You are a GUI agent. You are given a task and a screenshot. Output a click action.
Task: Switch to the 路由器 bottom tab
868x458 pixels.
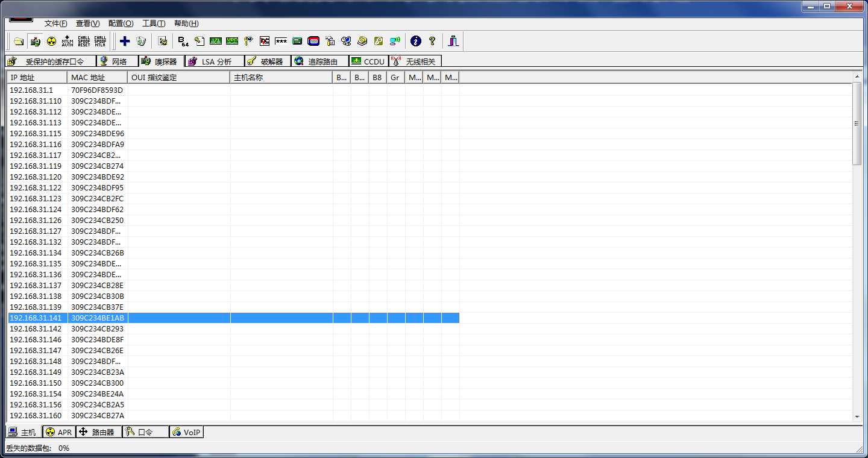click(99, 432)
